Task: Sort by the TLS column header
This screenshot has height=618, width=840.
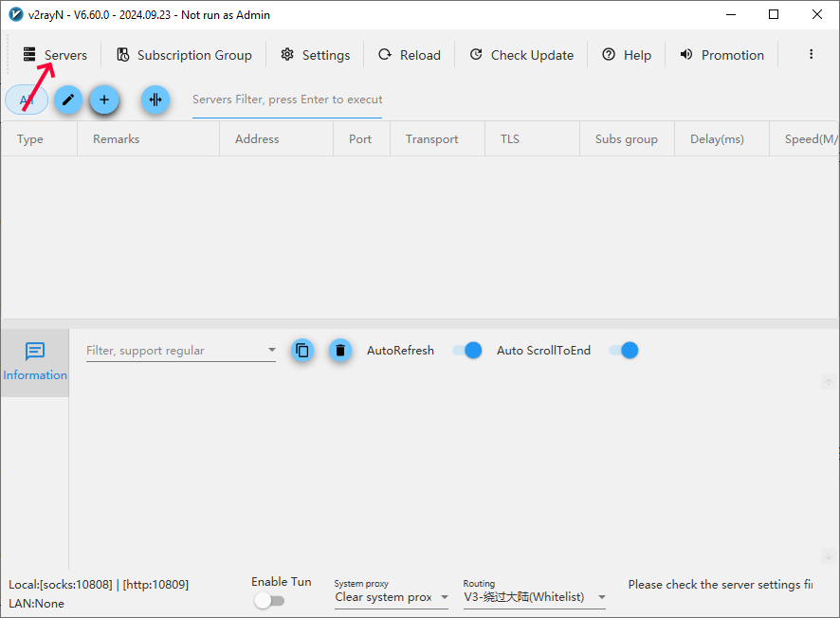Action: click(x=532, y=139)
